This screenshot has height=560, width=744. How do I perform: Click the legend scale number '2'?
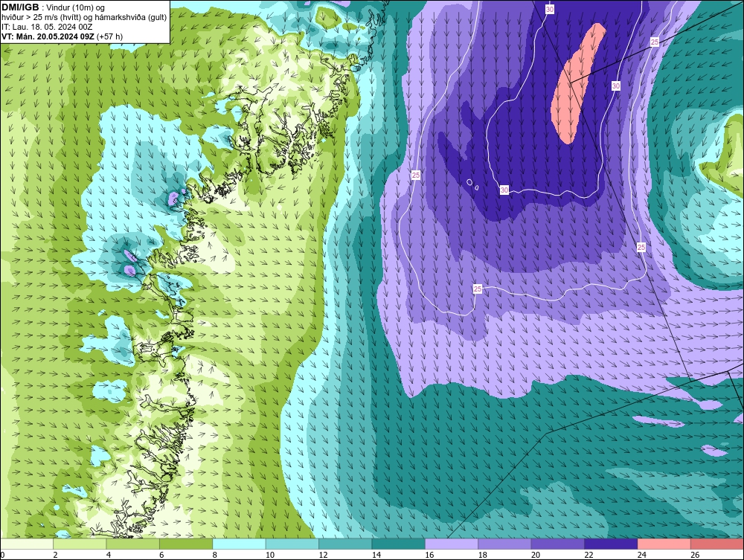(x=55, y=555)
